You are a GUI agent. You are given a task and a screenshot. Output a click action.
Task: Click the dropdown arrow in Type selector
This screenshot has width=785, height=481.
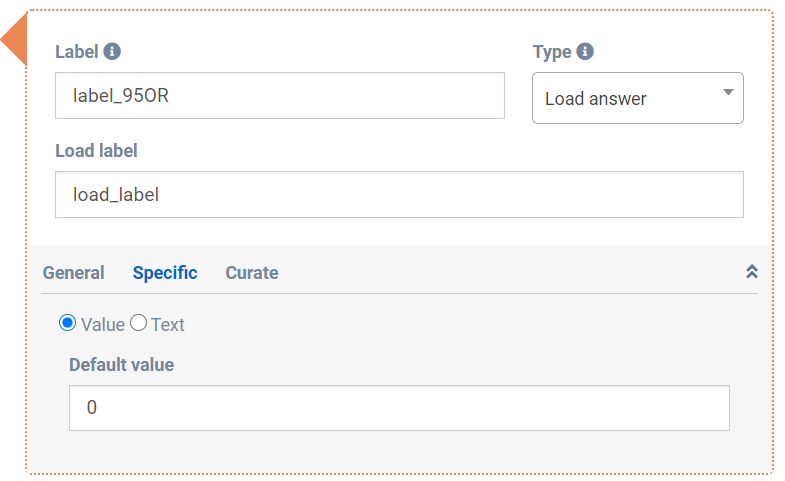(728, 93)
